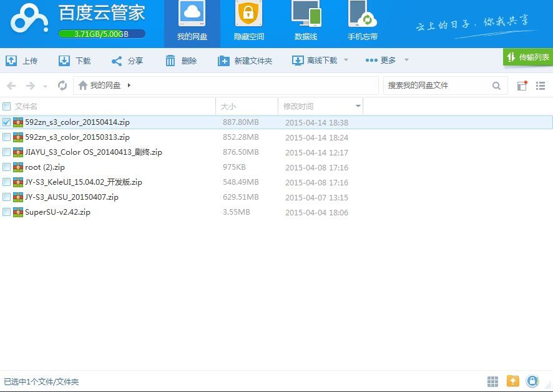Check SuperSU-v2.42.zip checkbox
Image resolution: width=553 pixels, height=392 pixels.
coord(6,212)
